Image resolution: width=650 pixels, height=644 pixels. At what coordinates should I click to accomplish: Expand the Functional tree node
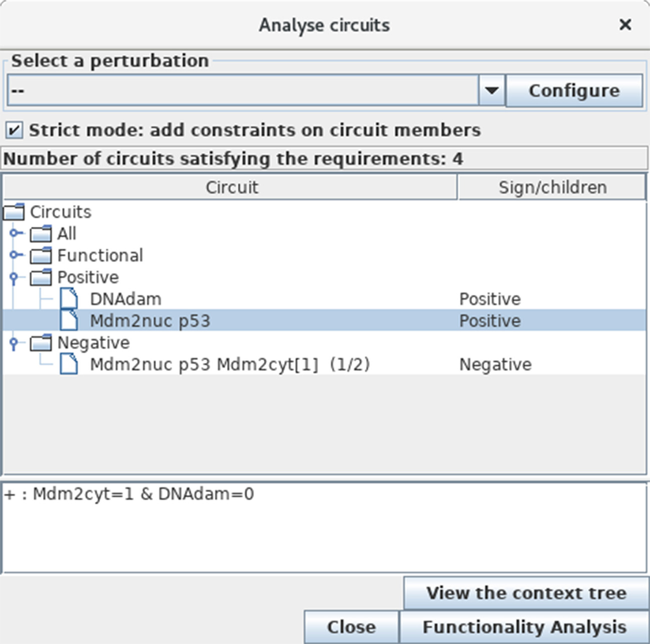(x=15, y=255)
